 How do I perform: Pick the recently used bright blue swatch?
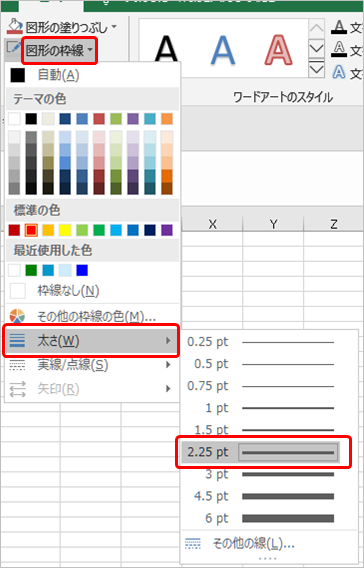(82, 270)
